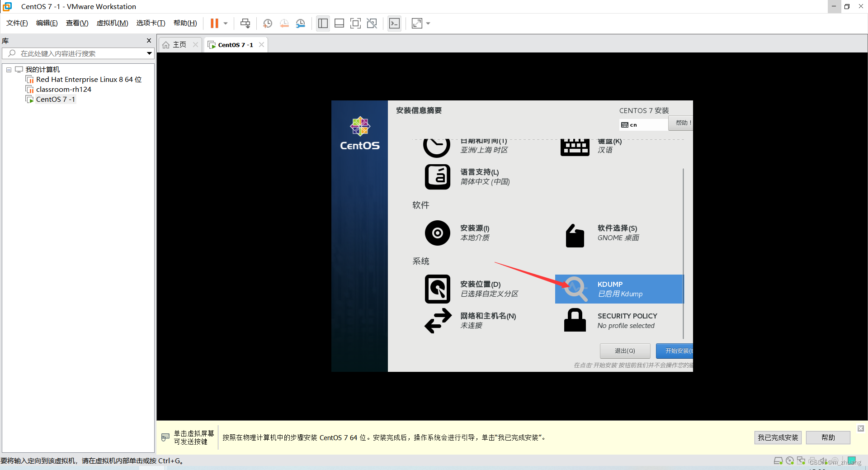Open the 文件(F) menu
The width and height of the screenshot is (868, 470).
[x=17, y=23]
